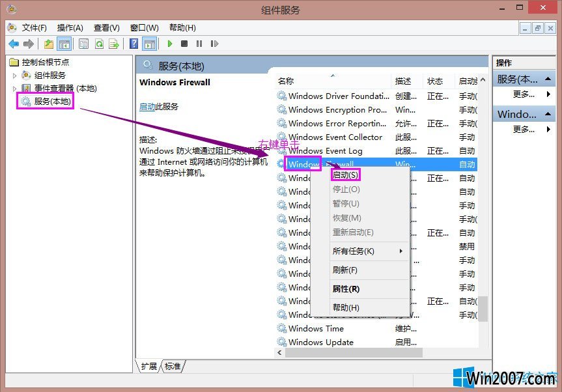The image size is (562, 392).
Task: Open 更多... under the Windo... actions section
Action: point(524,129)
